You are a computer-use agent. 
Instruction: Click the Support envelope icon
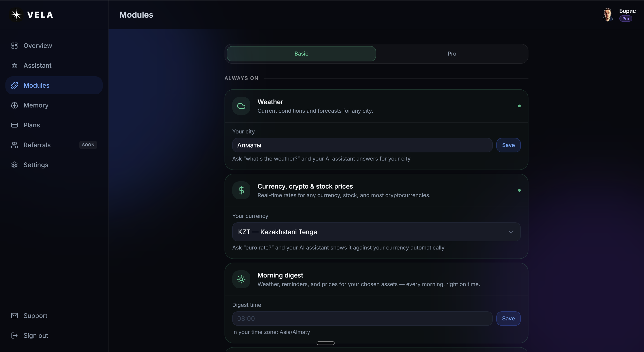tap(14, 316)
